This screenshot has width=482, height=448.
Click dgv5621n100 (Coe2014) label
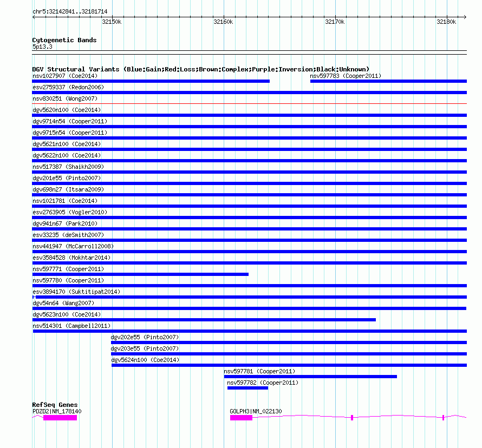pos(67,144)
